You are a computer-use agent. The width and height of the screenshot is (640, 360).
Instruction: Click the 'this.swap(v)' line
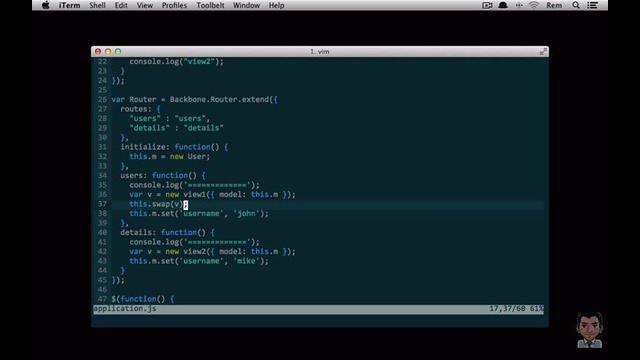coord(158,204)
